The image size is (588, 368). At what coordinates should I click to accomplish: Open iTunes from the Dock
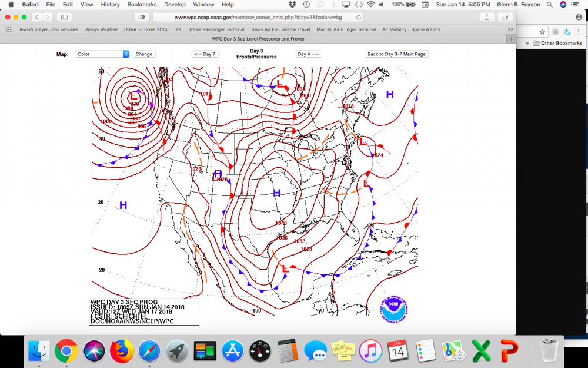(x=371, y=352)
